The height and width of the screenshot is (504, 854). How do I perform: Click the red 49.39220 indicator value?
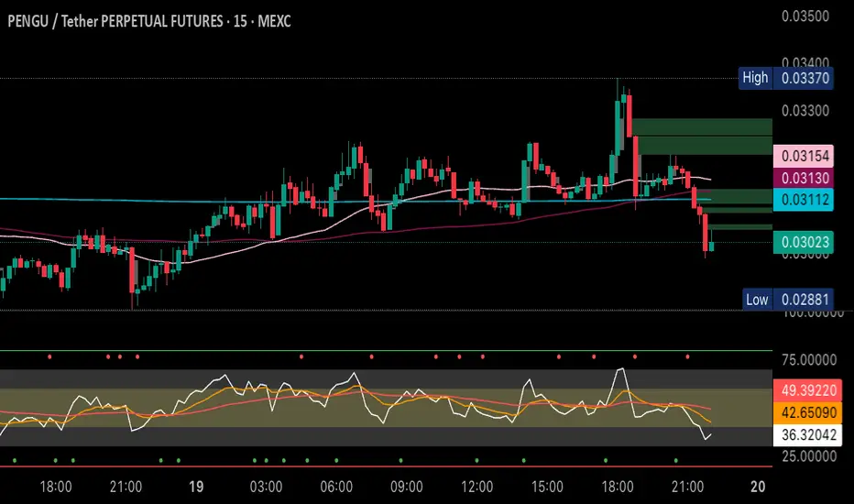[807, 390]
